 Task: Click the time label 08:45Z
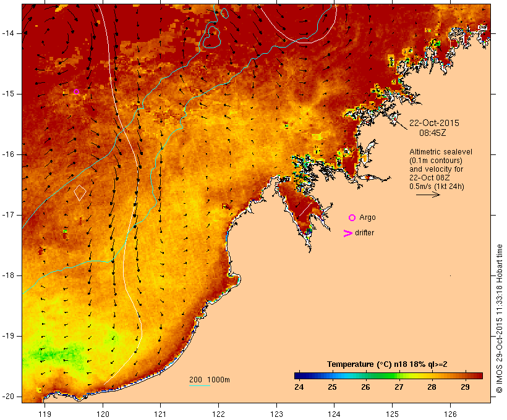(x=433, y=133)
